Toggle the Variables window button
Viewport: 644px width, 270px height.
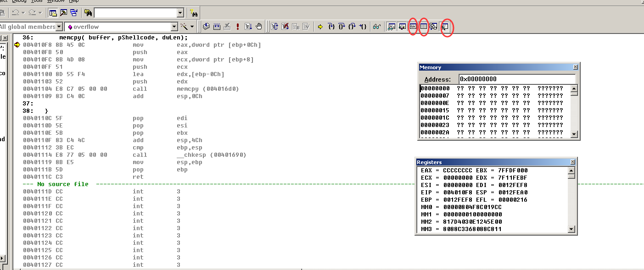402,27
